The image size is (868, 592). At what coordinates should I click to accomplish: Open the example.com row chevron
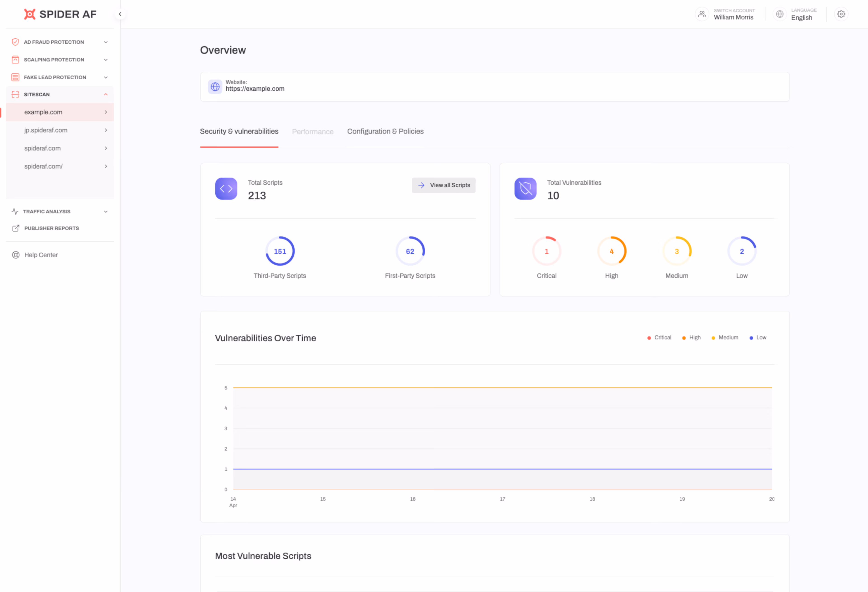(106, 112)
